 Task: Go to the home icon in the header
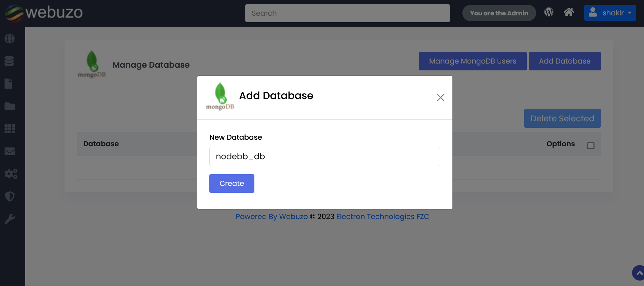(569, 12)
